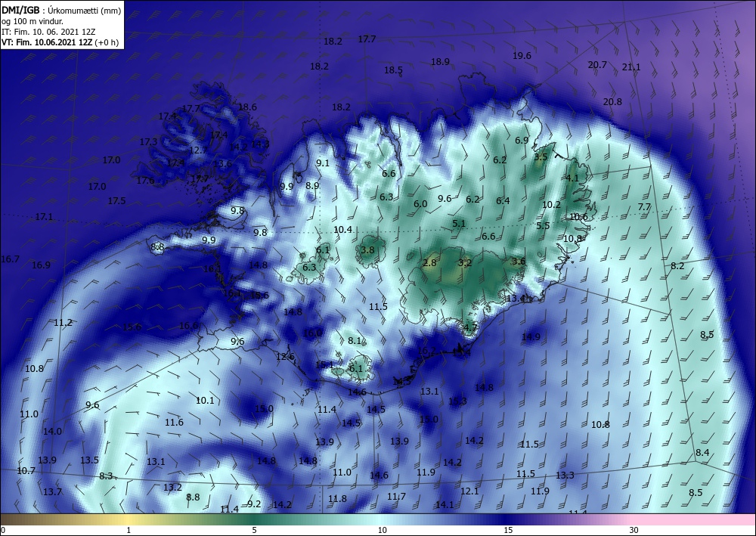Click the map value 15.1

pos(324,365)
